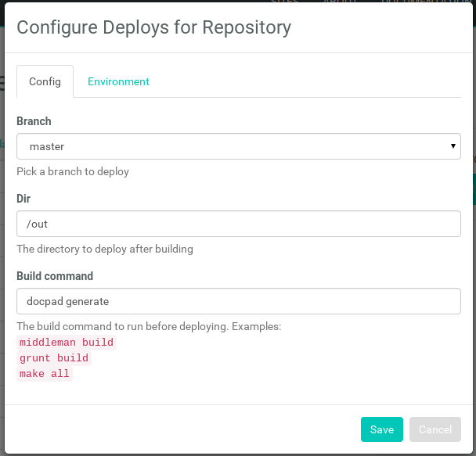
Task: Click the Dir input field containing /out
Action: point(239,224)
